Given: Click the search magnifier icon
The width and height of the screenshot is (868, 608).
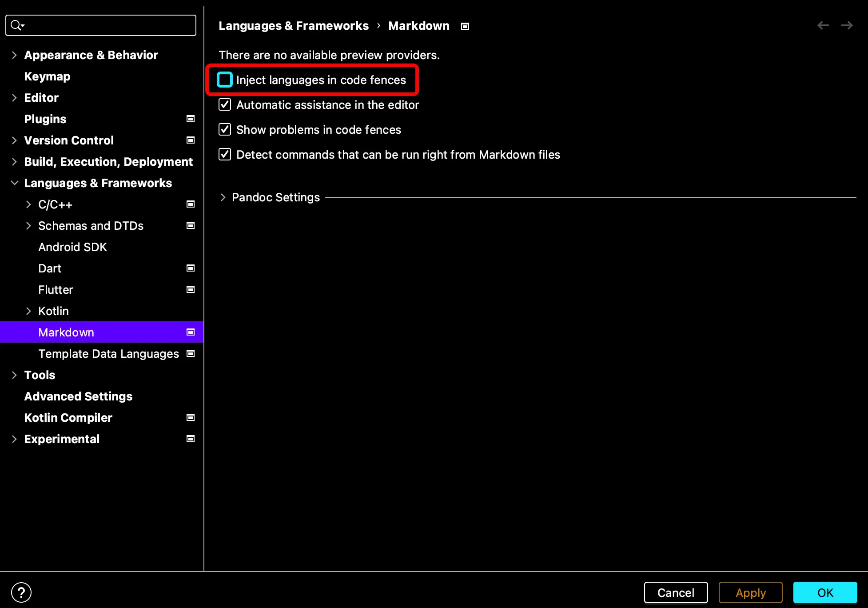Looking at the screenshot, I should click(16, 25).
